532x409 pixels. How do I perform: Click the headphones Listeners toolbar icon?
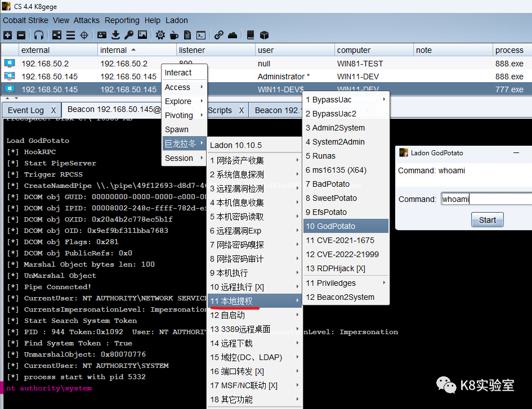[x=39, y=35]
